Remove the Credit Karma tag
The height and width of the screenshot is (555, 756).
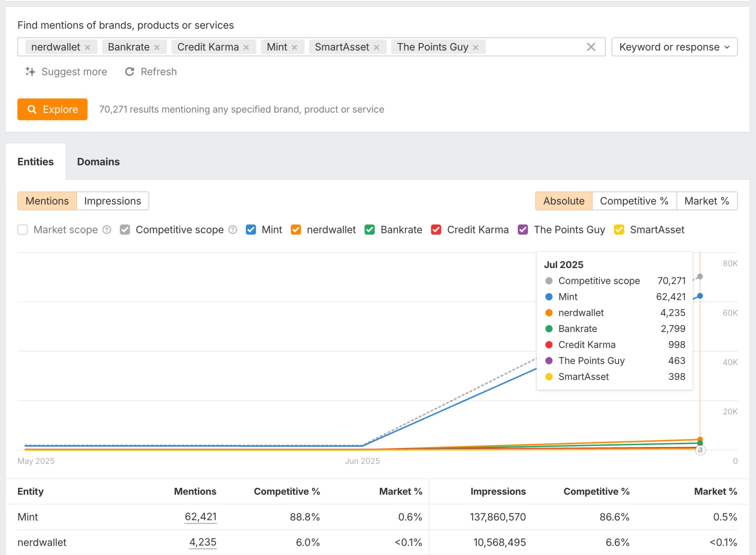pyautogui.click(x=246, y=47)
